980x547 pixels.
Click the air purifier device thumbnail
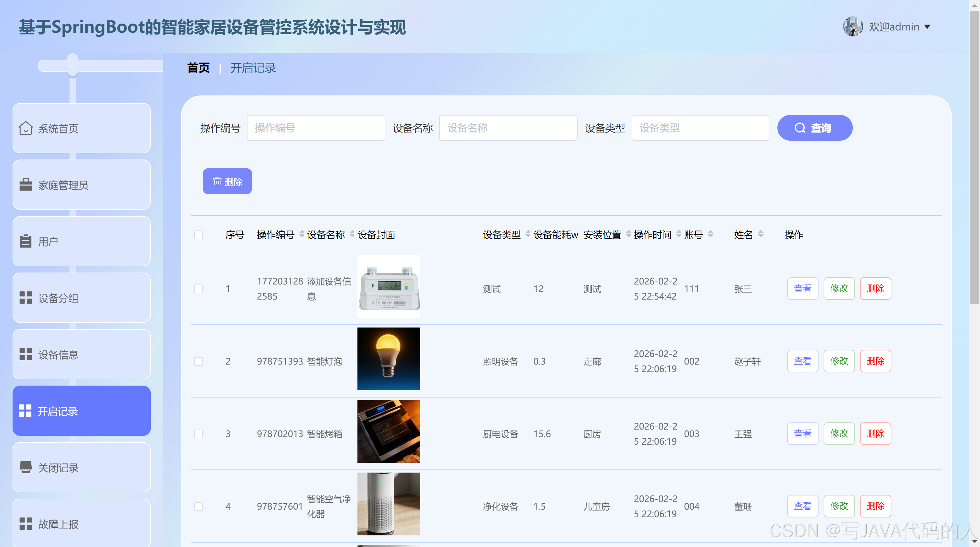tap(389, 504)
